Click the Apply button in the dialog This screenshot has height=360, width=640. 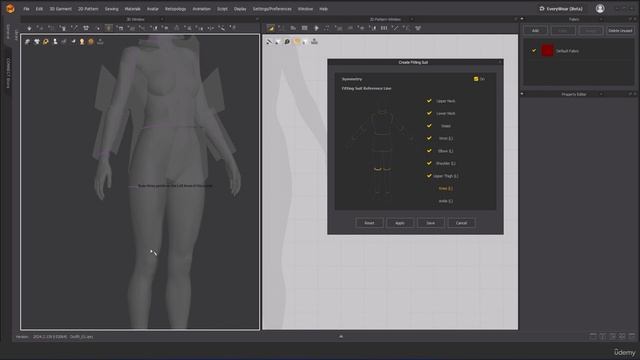point(400,223)
